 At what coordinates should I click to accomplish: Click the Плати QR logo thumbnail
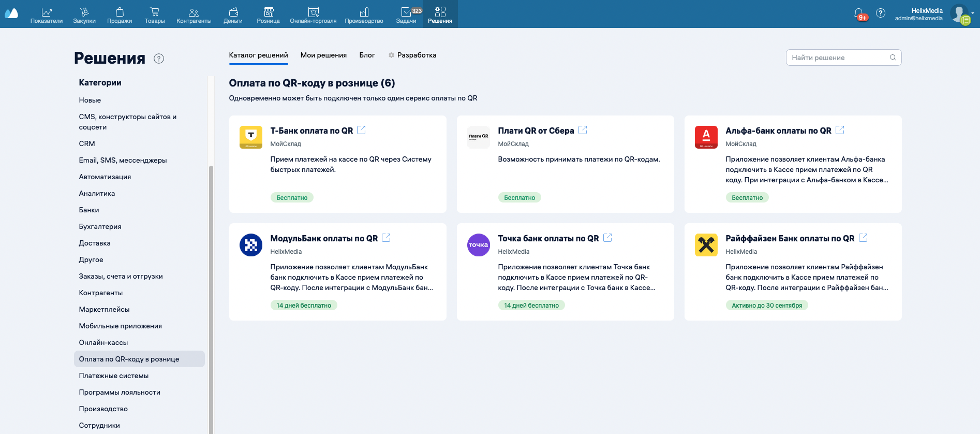(479, 137)
